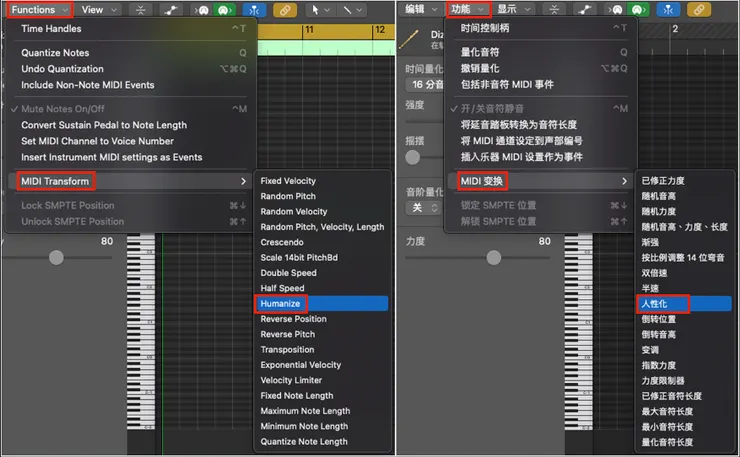Image resolution: width=740 pixels, height=457 pixels.
Task: Choose Include Non-Note MIDI Events
Action: [x=130, y=85]
